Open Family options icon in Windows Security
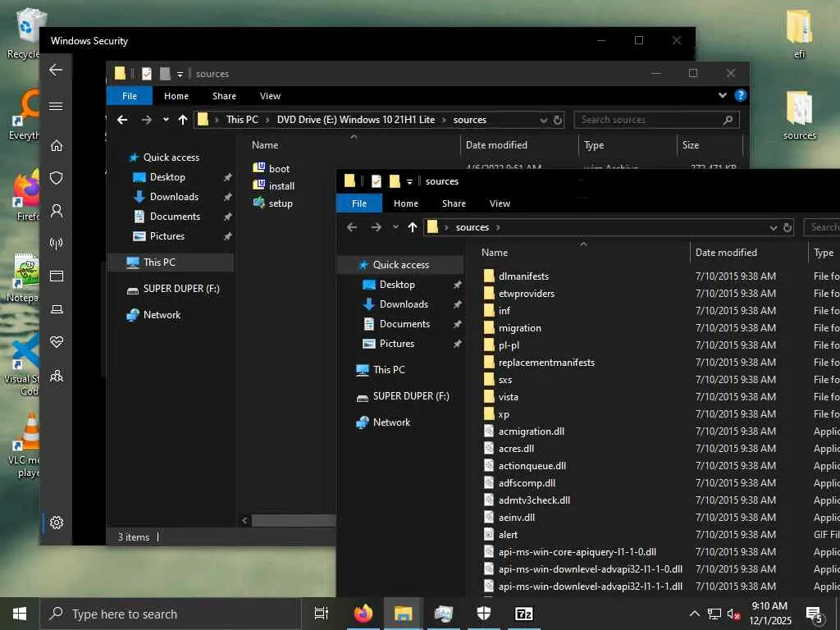 [57, 376]
